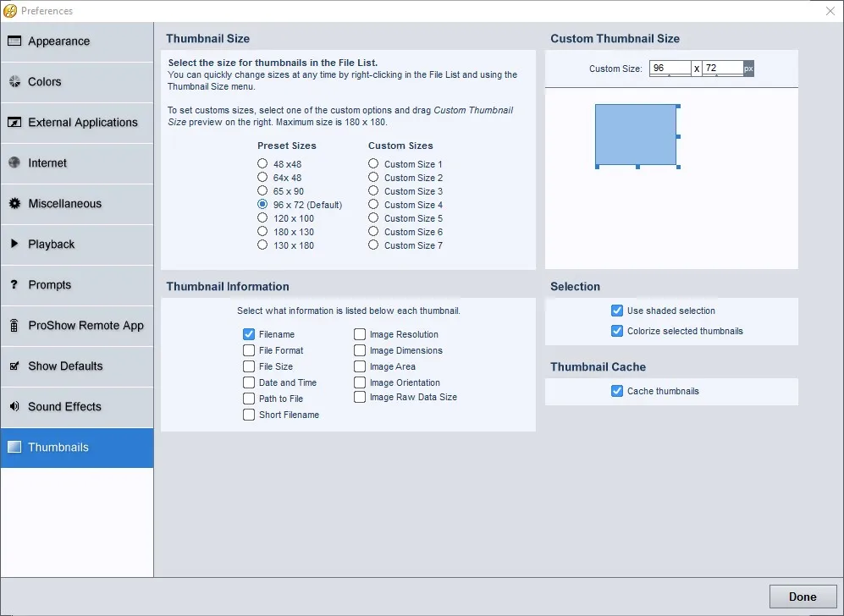Click the Appearance window icon in sidebar
The width and height of the screenshot is (844, 616).
(x=14, y=41)
